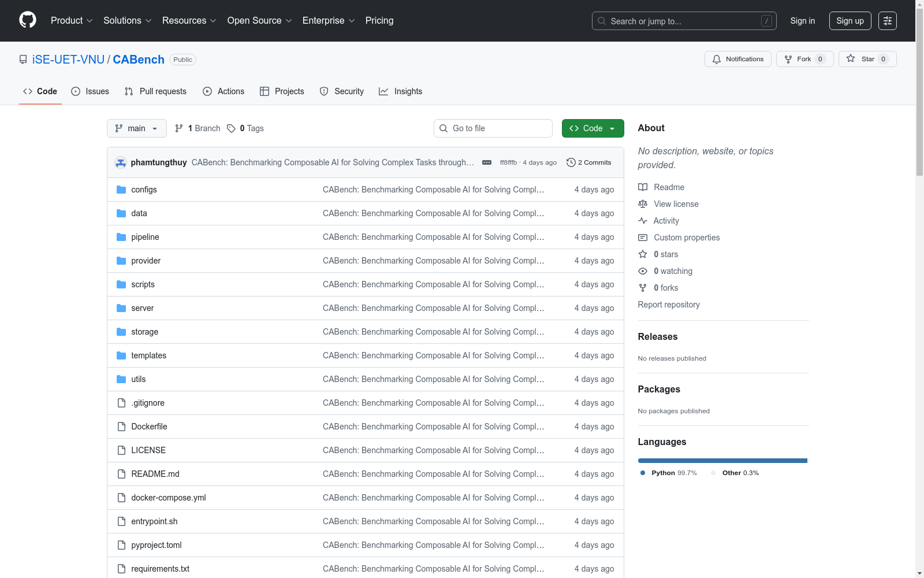Open the main branch switcher dropdown
Viewport: 924px width, 578px height.
(136, 128)
